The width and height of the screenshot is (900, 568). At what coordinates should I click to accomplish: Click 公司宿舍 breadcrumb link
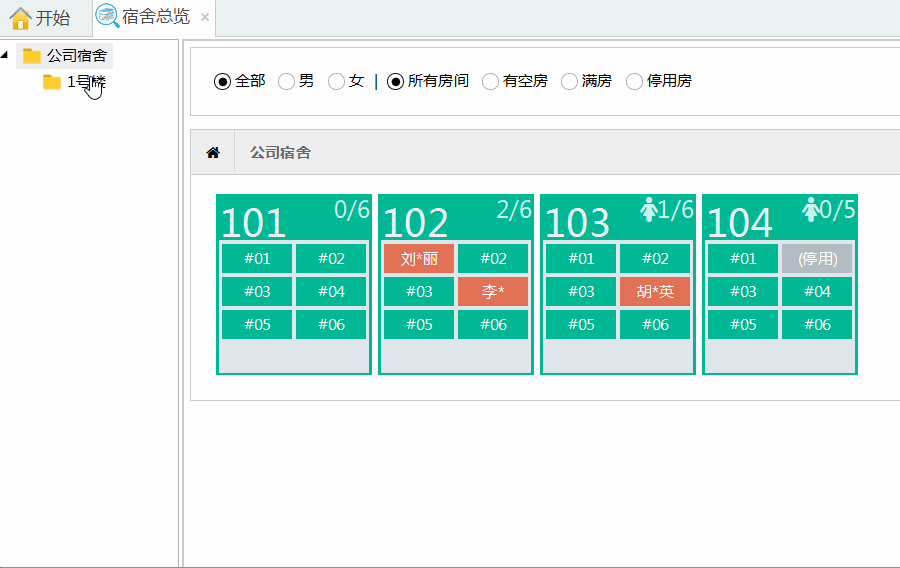click(280, 153)
